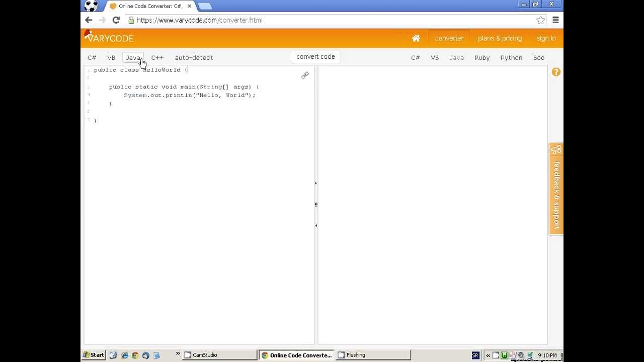
Task: Go back using the browser back arrow
Action: click(x=89, y=20)
